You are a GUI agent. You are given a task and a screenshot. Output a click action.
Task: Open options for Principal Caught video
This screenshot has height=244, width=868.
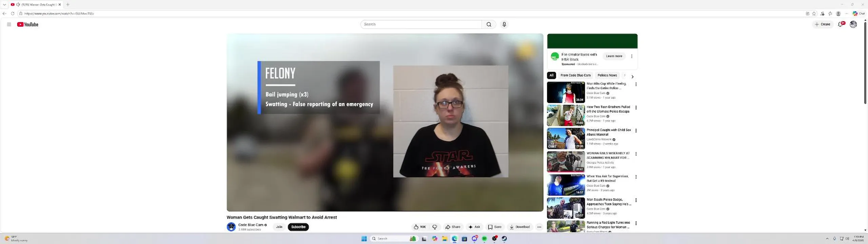click(x=636, y=130)
